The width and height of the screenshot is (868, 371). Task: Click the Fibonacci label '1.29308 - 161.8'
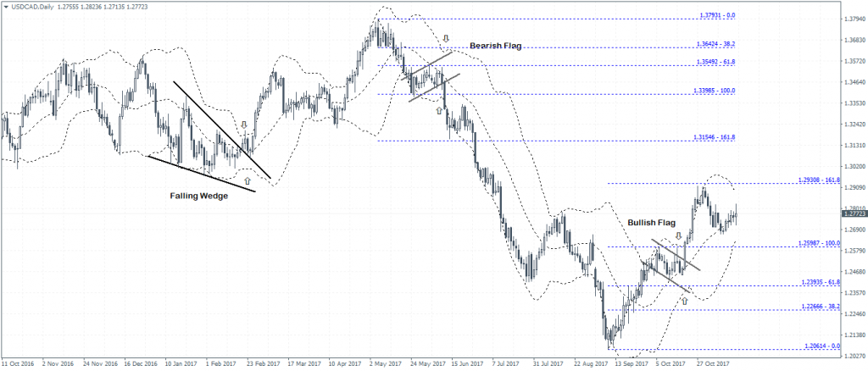point(819,180)
